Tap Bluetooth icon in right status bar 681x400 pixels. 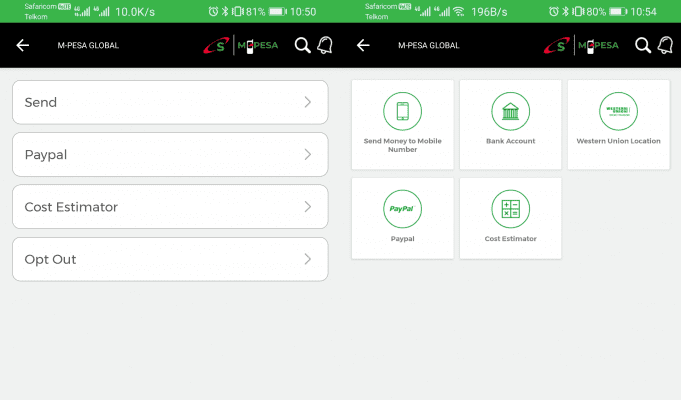[x=565, y=11]
